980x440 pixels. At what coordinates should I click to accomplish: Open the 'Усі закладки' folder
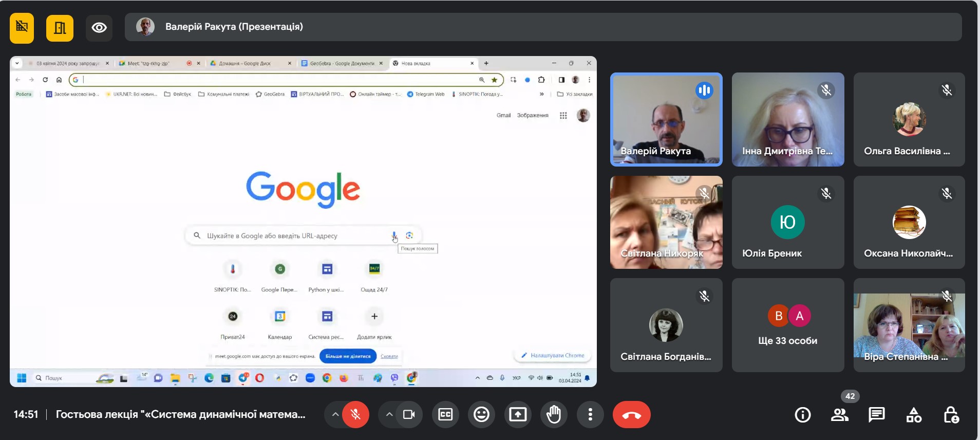(x=575, y=94)
